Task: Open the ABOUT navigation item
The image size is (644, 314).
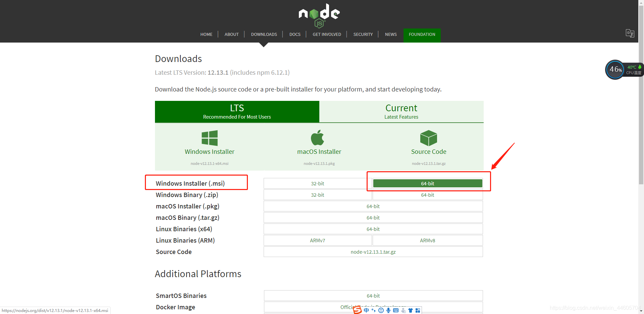Action: 231,34
